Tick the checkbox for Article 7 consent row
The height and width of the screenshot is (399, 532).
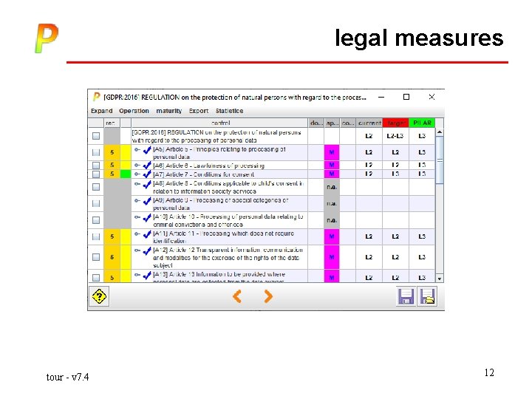[96, 174]
